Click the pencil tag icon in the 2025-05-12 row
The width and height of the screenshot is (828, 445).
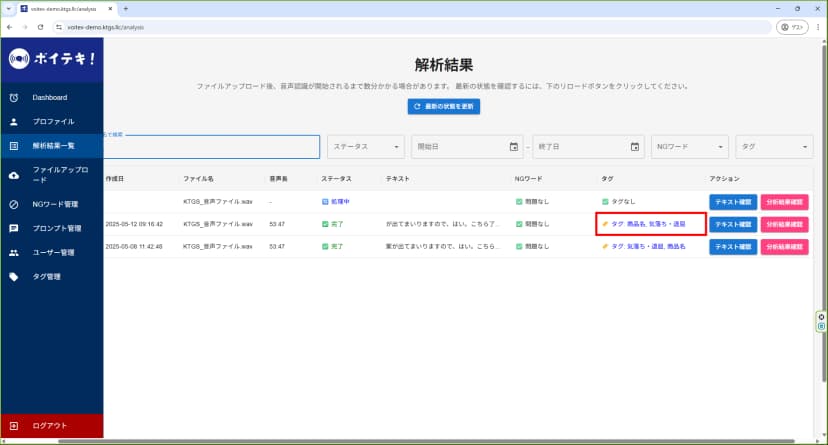click(605, 224)
